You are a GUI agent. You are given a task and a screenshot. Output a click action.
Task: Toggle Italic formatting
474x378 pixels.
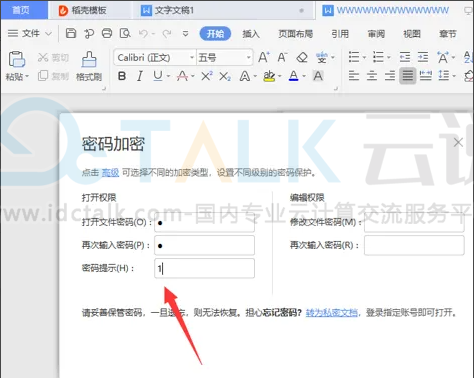[x=140, y=76]
